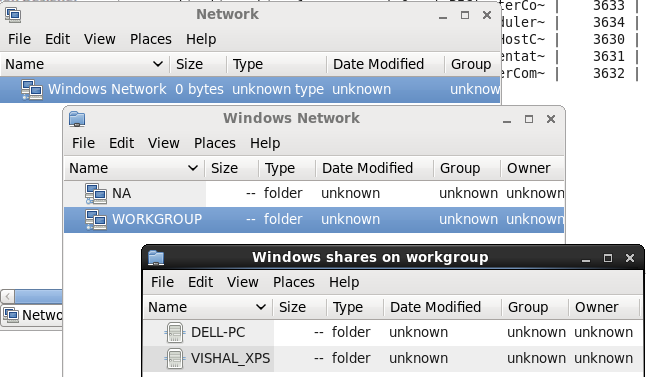Open Help menu in Windows shares window
This screenshot has width=646, height=377.
pyautogui.click(x=344, y=282)
